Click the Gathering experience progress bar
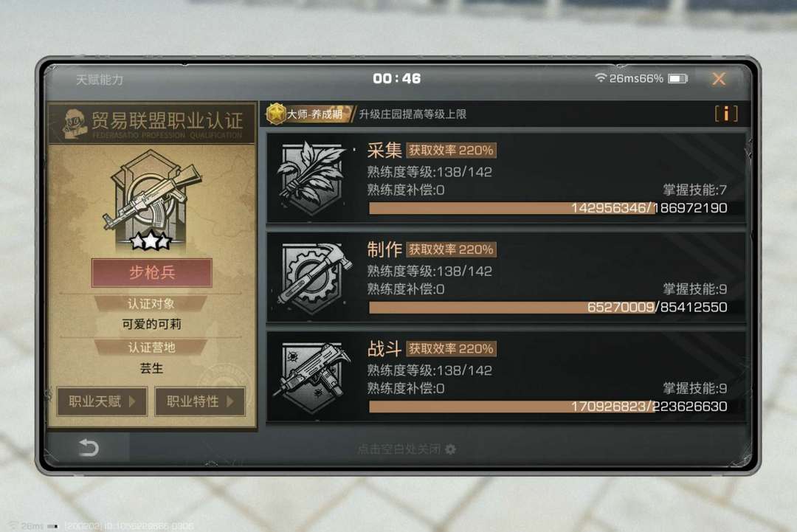Viewport: 797px width, 532px height. [548, 208]
